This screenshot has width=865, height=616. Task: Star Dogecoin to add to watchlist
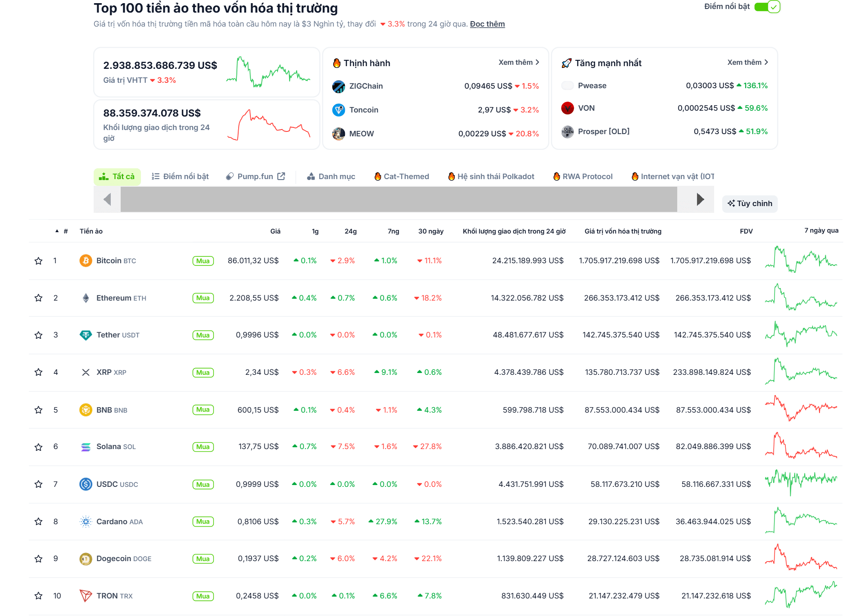(39, 559)
